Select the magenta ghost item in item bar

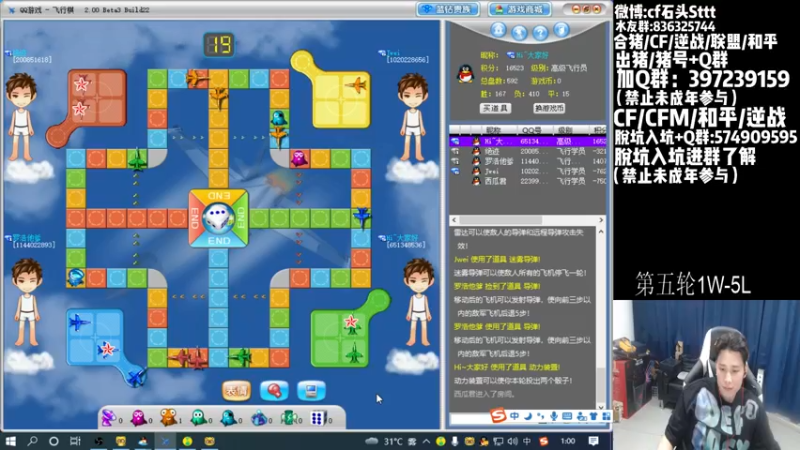click(138, 418)
